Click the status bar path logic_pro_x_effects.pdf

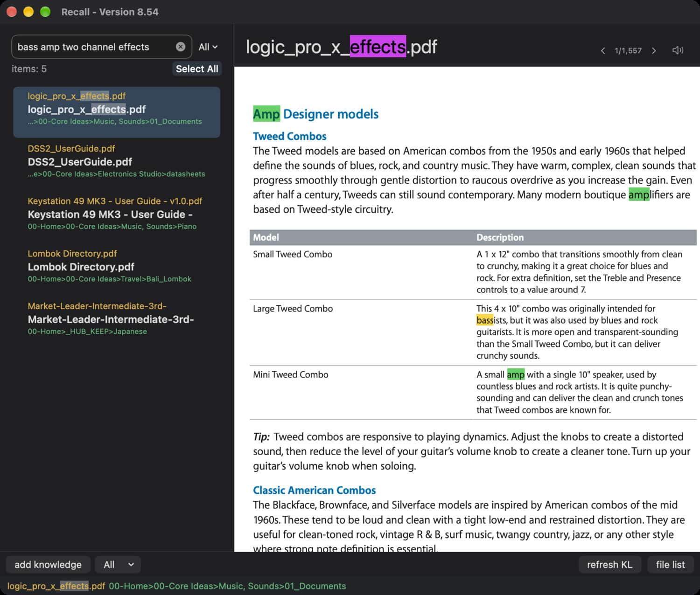pyautogui.click(x=56, y=586)
